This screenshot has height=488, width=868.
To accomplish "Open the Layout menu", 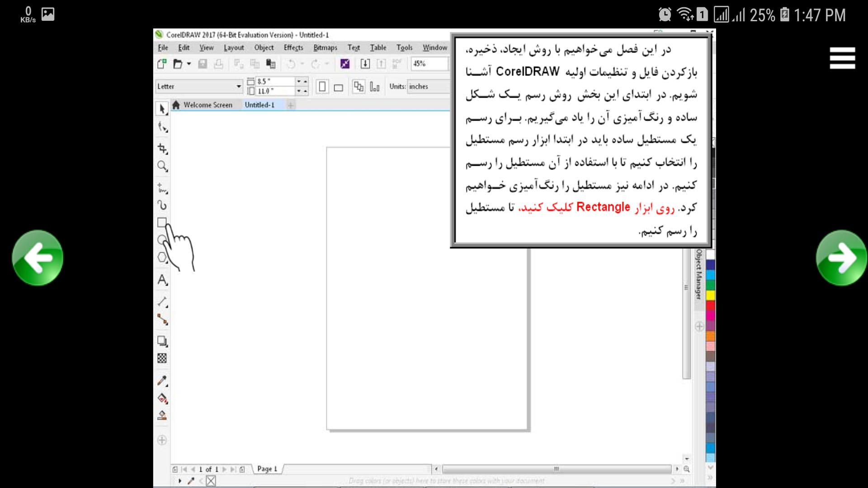I will 234,47.
